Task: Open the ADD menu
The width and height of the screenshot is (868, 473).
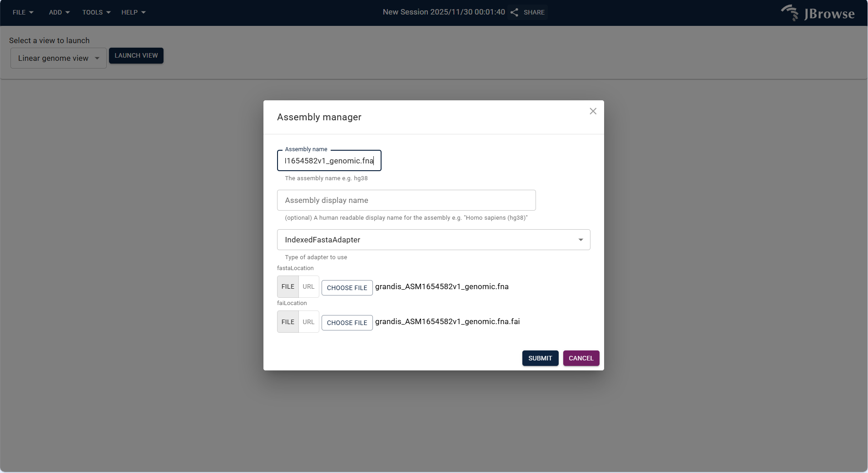Action: (59, 12)
